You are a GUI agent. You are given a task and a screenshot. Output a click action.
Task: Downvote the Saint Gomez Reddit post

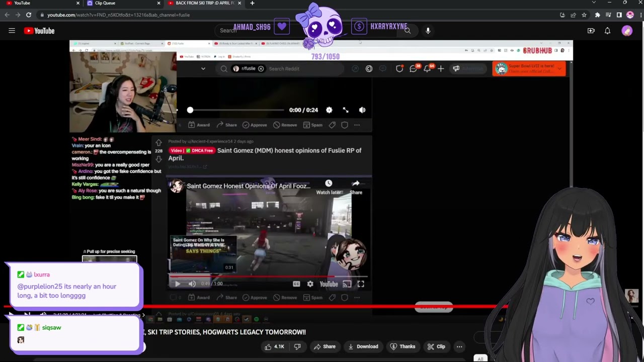158,159
